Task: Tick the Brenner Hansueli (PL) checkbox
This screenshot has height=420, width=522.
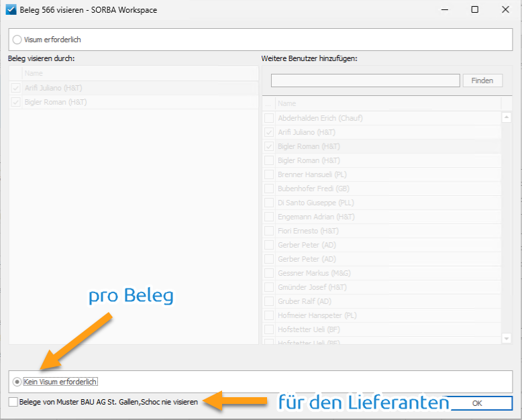Action: coord(269,174)
